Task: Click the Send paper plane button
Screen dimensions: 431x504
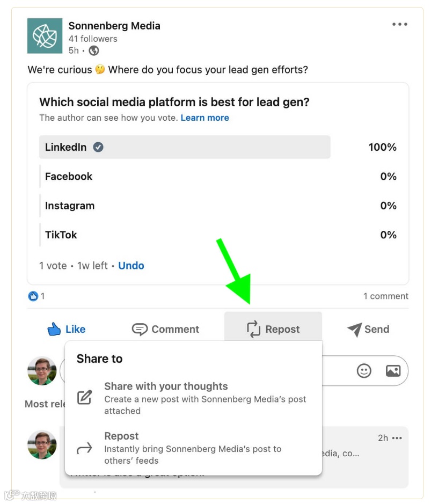Action: tap(368, 329)
